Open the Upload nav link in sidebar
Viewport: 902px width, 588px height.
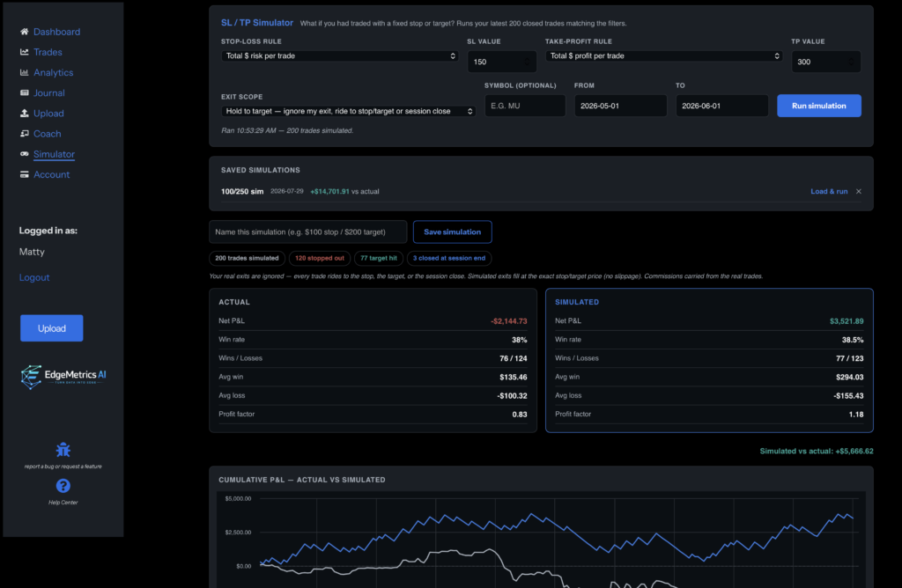tap(48, 114)
